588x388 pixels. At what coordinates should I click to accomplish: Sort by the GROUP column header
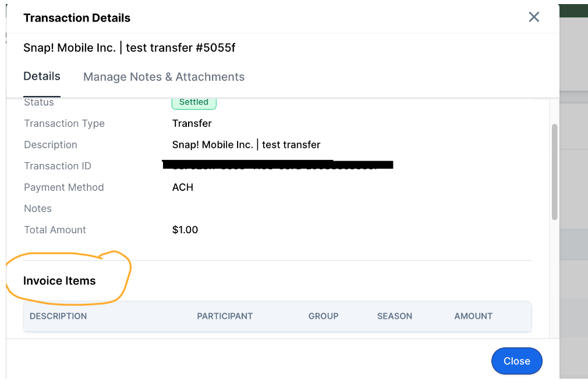pos(323,316)
